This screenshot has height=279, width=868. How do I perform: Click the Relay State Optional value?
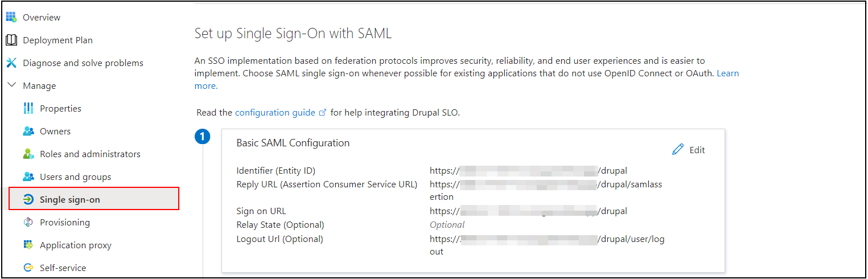[447, 225]
